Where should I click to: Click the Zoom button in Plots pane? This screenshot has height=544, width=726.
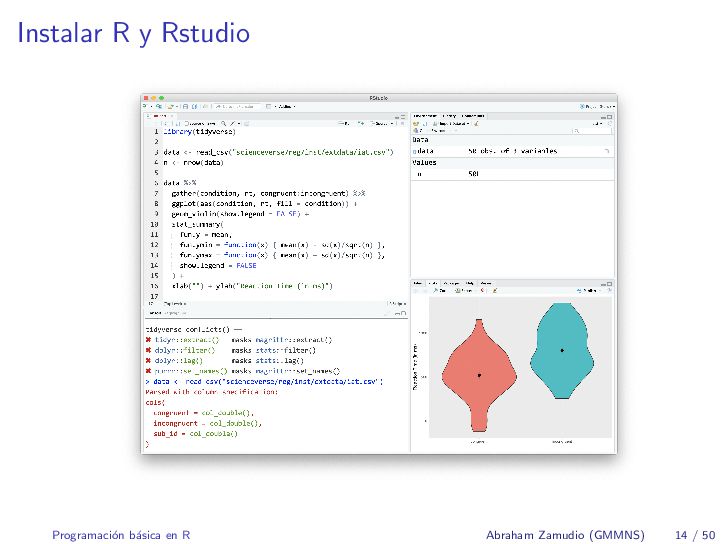(x=439, y=290)
